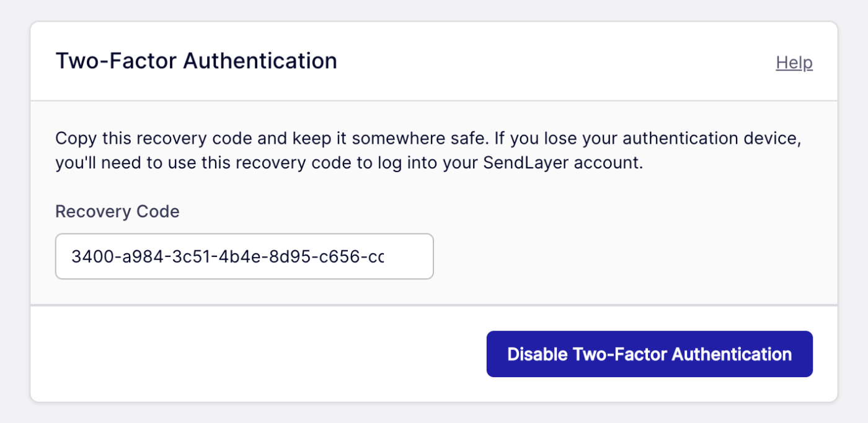The width and height of the screenshot is (868, 423).
Task: Click the 2FA settings card title bar
Action: click(x=434, y=60)
